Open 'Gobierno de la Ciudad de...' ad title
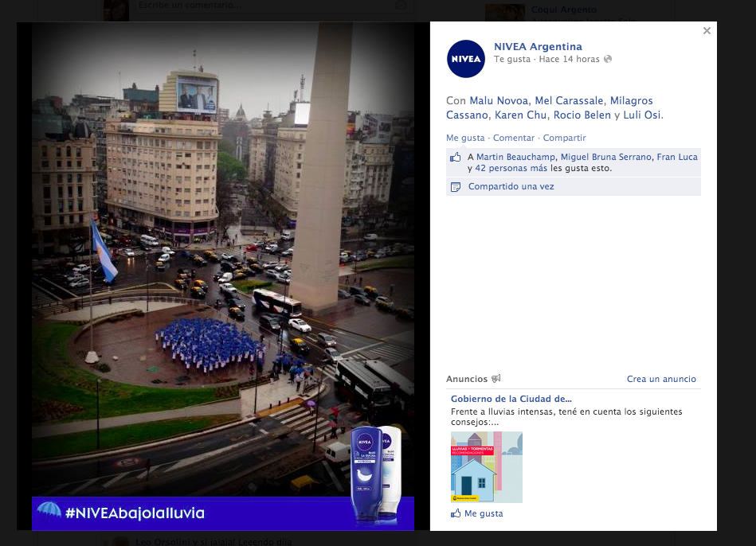The image size is (756, 546). pos(511,399)
